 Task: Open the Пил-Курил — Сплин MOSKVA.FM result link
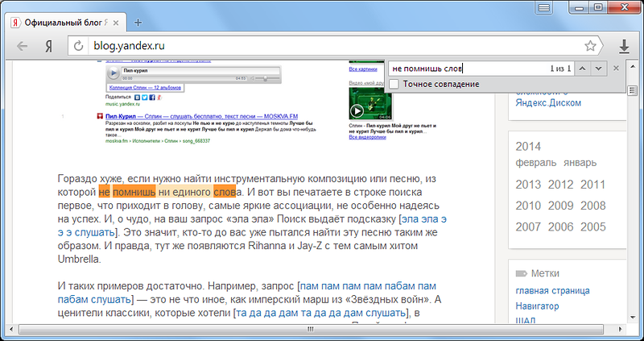tap(201, 116)
